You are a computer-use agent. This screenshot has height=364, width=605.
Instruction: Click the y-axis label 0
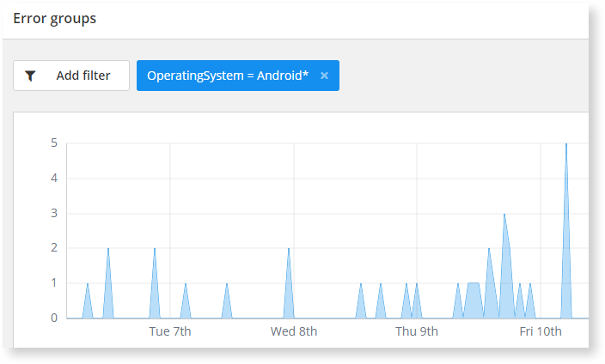click(x=53, y=318)
